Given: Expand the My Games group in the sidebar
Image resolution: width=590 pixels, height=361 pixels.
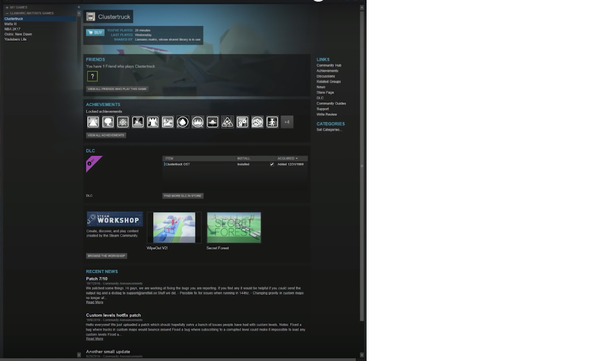Looking at the screenshot, I should click(7, 8).
